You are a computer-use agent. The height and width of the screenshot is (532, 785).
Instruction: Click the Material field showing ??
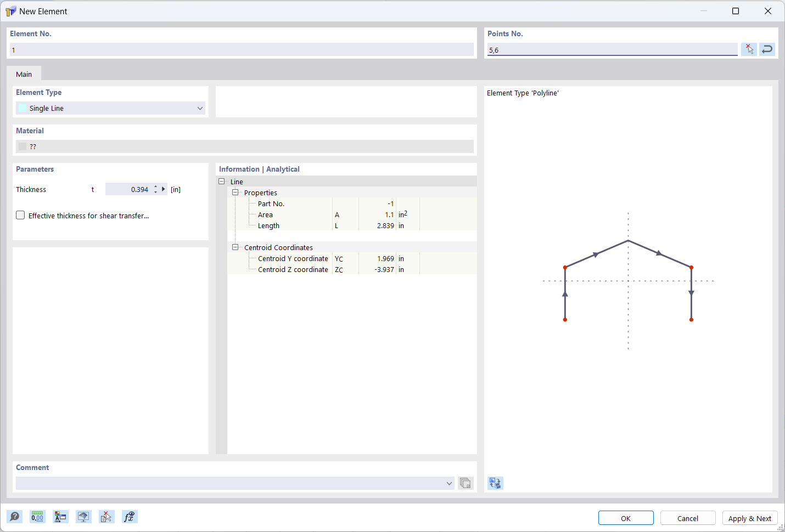(x=245, y=146)
